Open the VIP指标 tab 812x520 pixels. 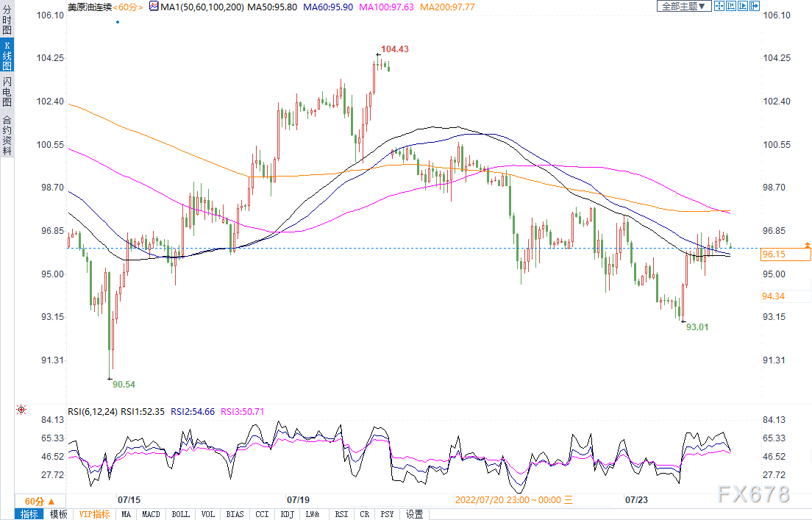94,514
